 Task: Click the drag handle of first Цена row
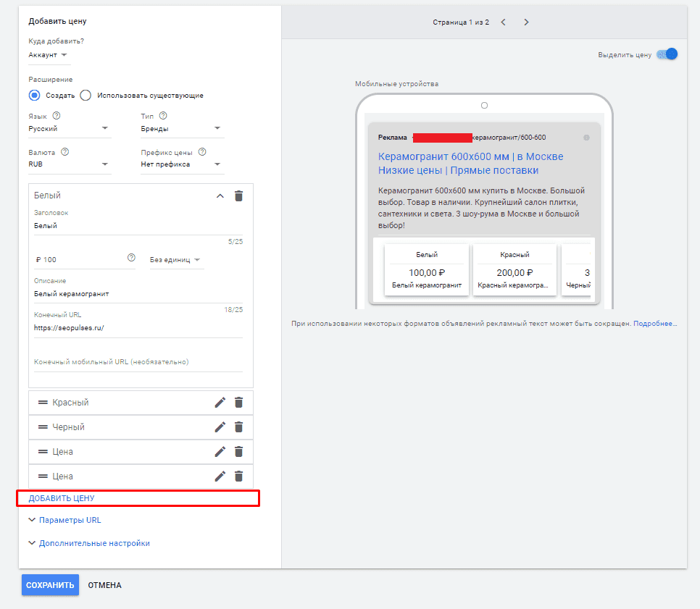click(43, 452)
